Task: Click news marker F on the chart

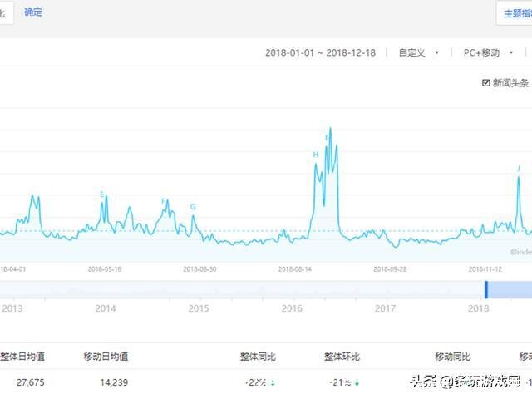Action: click(163, 201)
